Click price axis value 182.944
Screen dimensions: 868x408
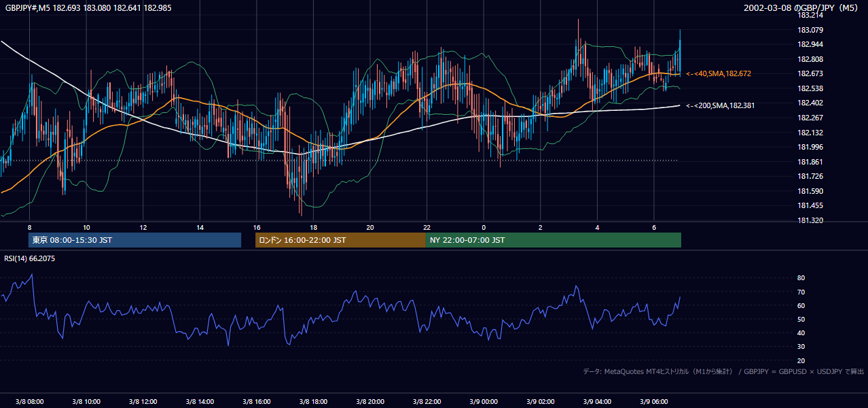point(810,44)
